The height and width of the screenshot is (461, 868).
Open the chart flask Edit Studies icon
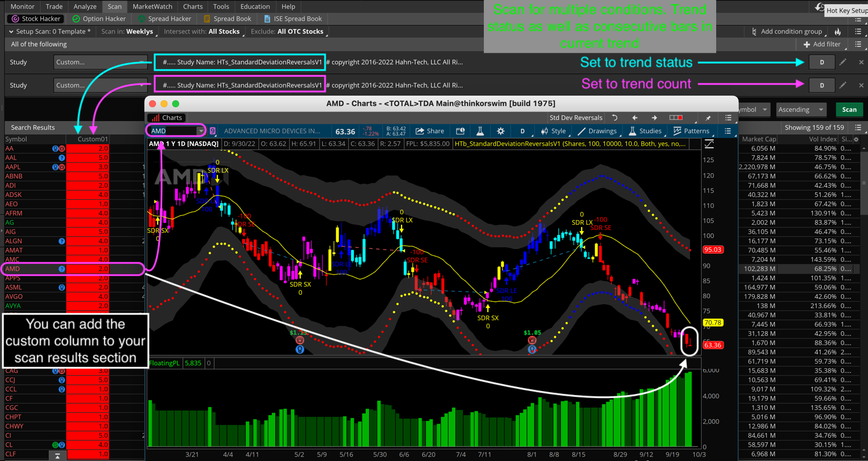click(x=480, y=131)
